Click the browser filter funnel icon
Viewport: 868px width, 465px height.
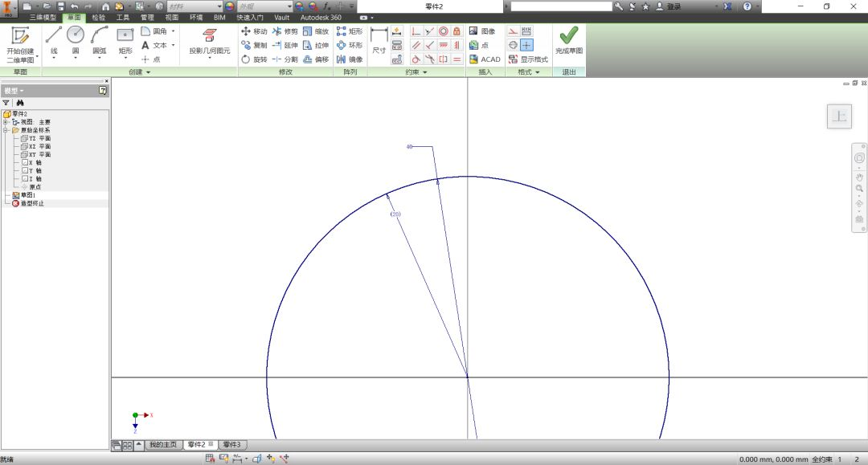coord(6,103)
